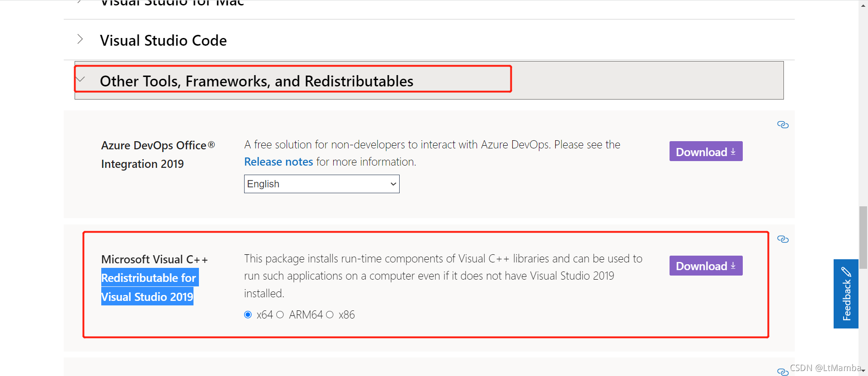Click the download arrow in the Visual C++ Download button
868x376 pixels.
click(x=733, y=266)
